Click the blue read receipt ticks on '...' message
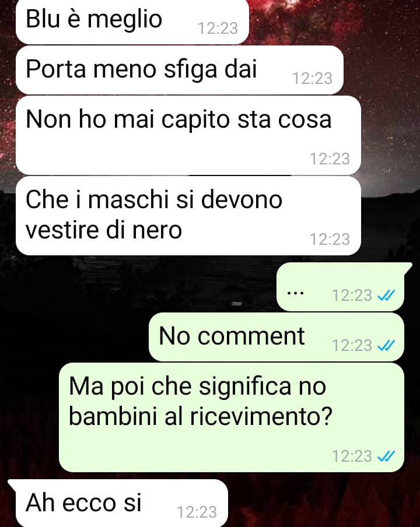This screenshot has width=420, height=527. pos(386,296)
